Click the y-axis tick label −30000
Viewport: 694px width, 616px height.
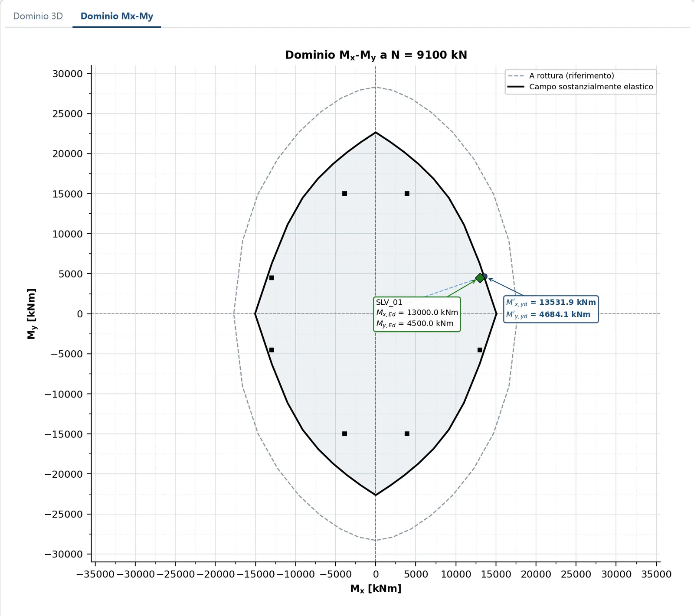(64, 554)
